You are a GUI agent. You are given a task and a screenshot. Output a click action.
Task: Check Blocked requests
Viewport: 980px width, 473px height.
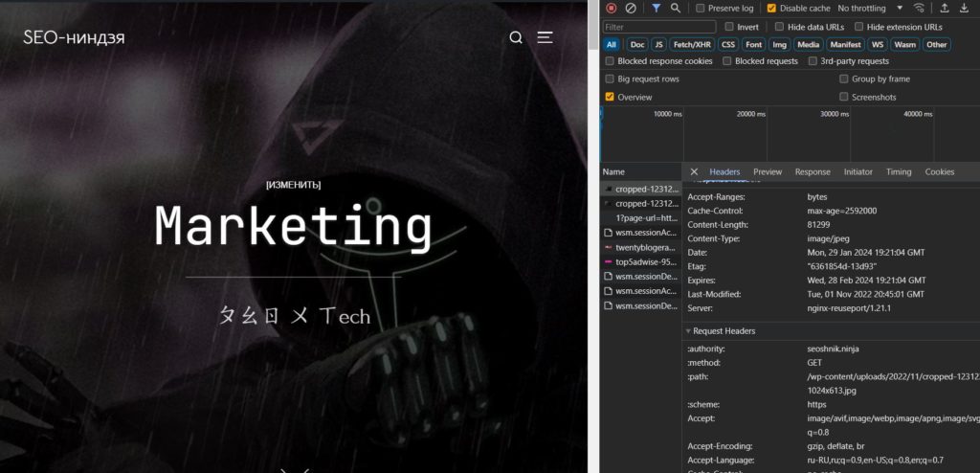[x=727, y=61]
